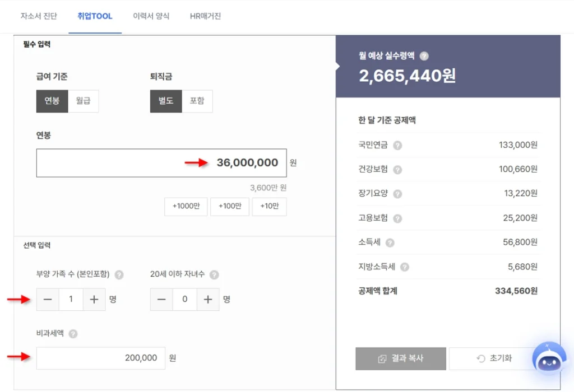Add 1000만 to salary with +1000만 button

pos(186,206)
